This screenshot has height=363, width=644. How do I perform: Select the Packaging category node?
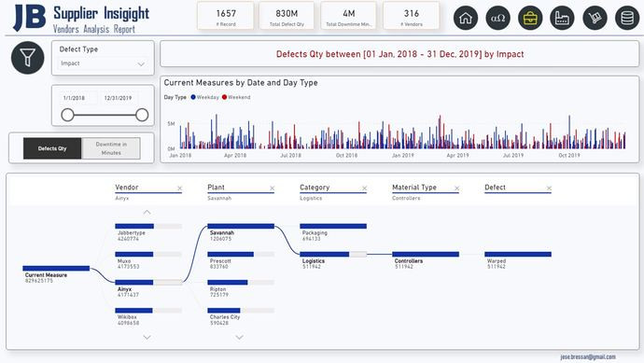click(333, 232)
